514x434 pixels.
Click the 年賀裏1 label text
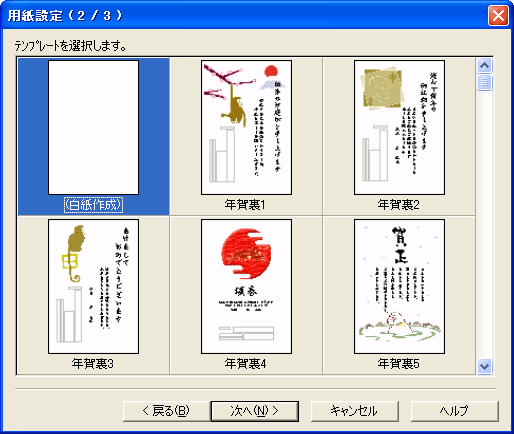click(245, 205)
